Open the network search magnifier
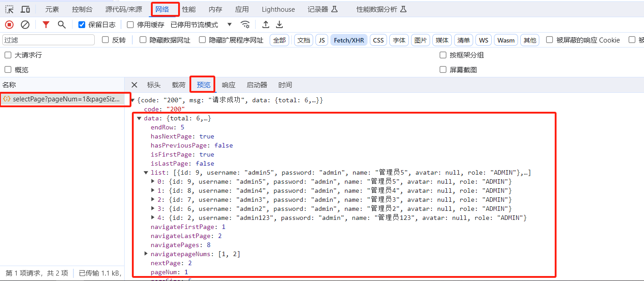The width and height of the screenshot is (644, 281). click(62, 24)
